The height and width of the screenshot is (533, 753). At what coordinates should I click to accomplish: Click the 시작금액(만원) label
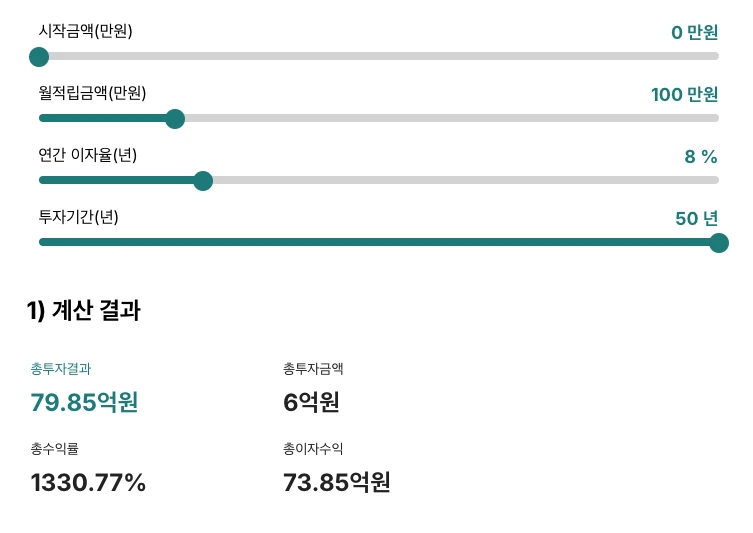tap(85, 31)
